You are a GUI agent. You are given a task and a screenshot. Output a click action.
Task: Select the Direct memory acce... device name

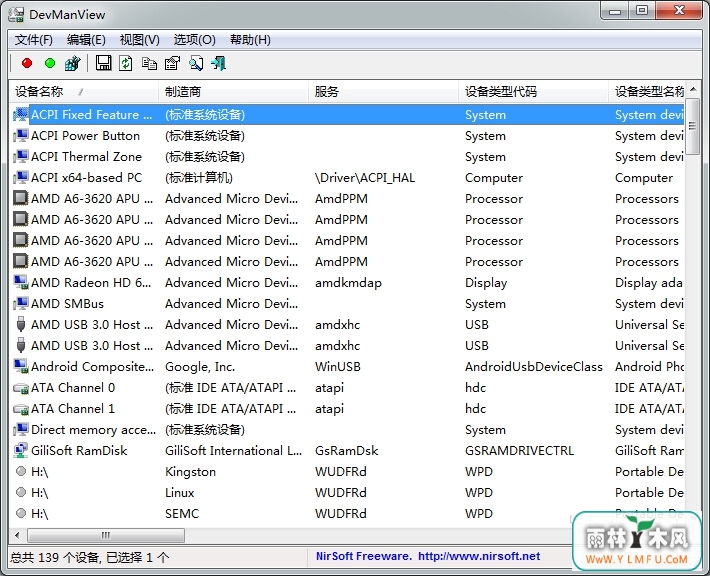tap(93, 429)
